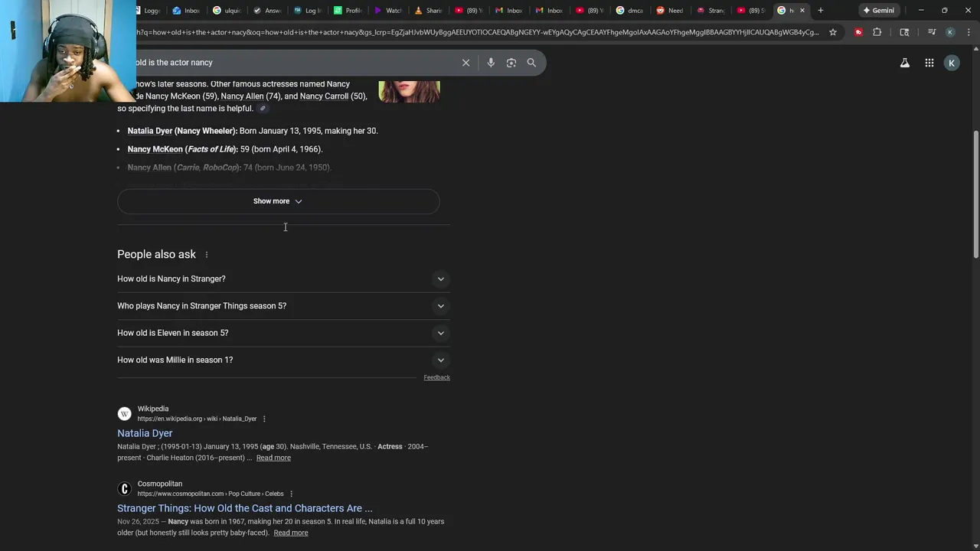Follow 'Nancy McKeon' link in the bullet list
The width and height of the screenshot is (980, 551).
pyautogui.click(x=155, y=149)
